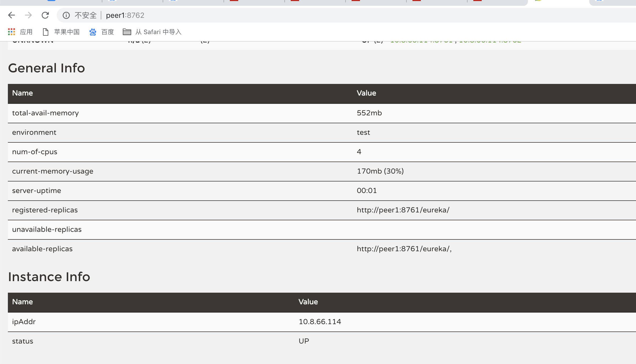636x364 pixels.
Task: Click the available-replicas URL value
Action: [x=404, y=249]
